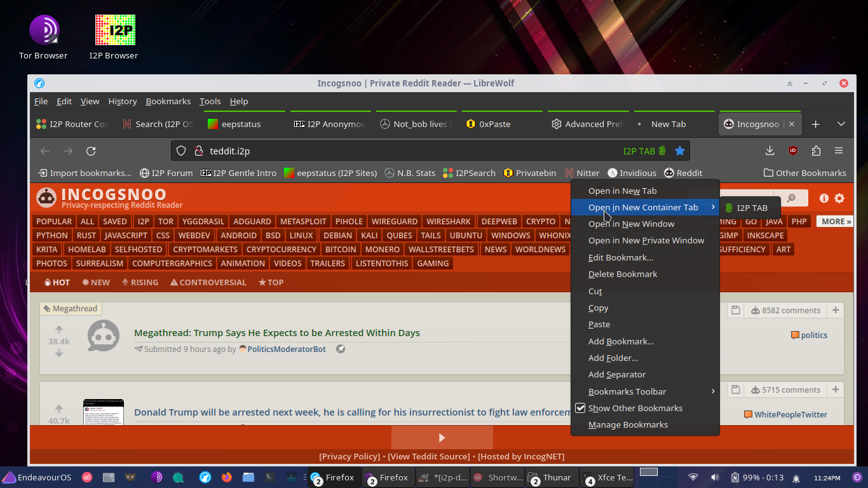Click the Incogsnoo settings gear icon
The height and width of the screenshot is (488, 868).
pyautogui.click(x=839, y=198)
